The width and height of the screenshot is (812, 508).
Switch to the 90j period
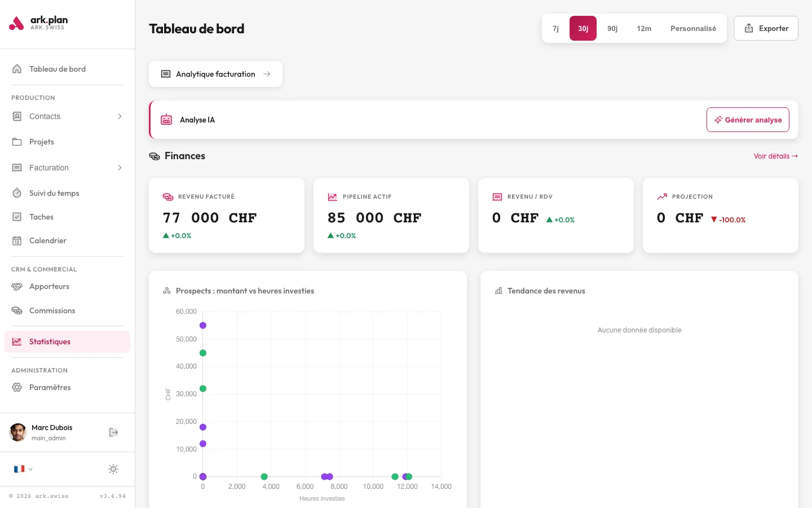point(612,28)
